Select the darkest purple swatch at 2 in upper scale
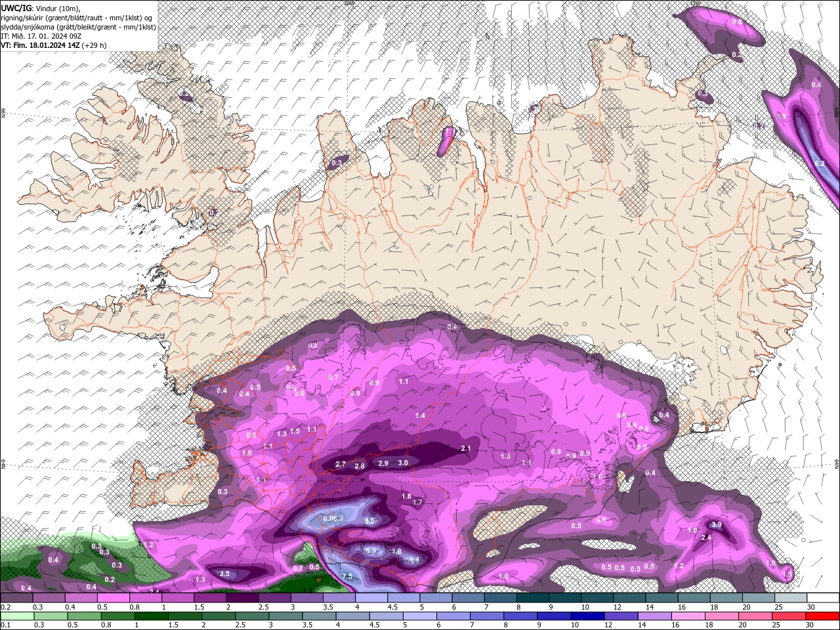The width and height of the screenshot is (840, 630). [241, 598]
